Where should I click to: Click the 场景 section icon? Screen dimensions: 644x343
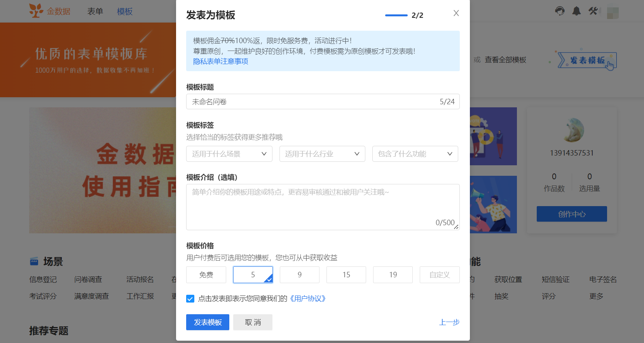(34, 261)
